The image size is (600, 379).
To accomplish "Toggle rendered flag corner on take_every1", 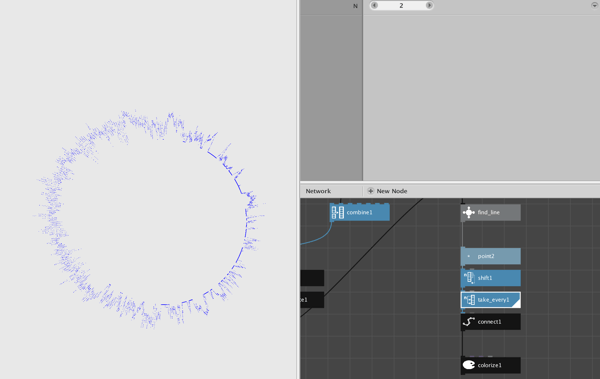I will tap(517, 303).
